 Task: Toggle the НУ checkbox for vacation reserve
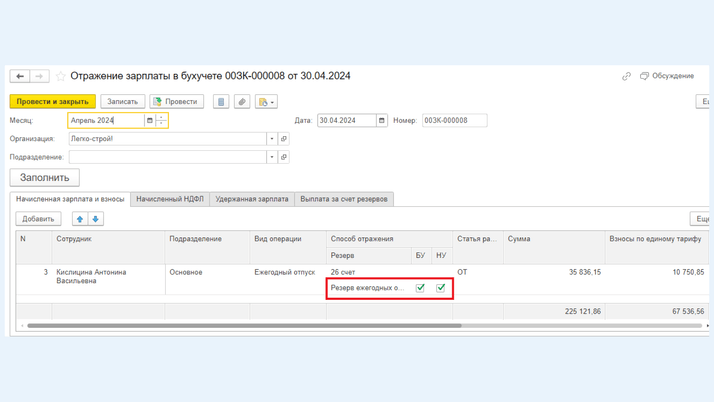click(x=441, y=288)
